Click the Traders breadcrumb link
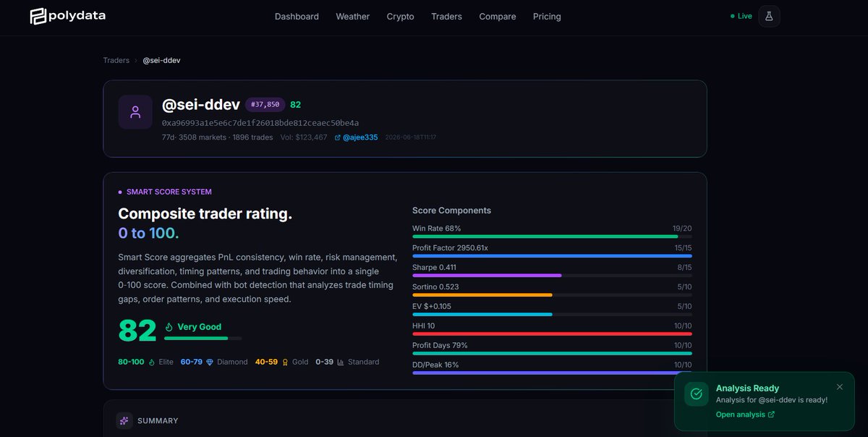 (x=116, y=60)
